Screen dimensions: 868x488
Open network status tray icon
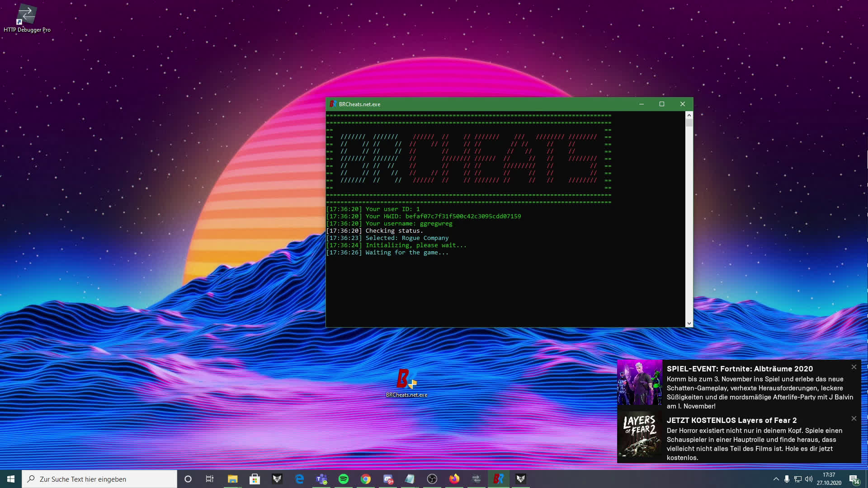click(798, 479)
